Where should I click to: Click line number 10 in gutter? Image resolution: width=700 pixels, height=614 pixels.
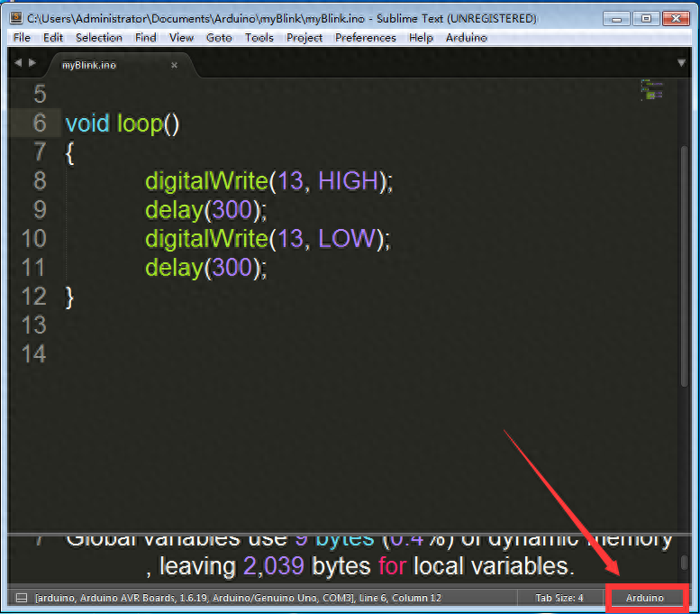(x=34, y=239)
